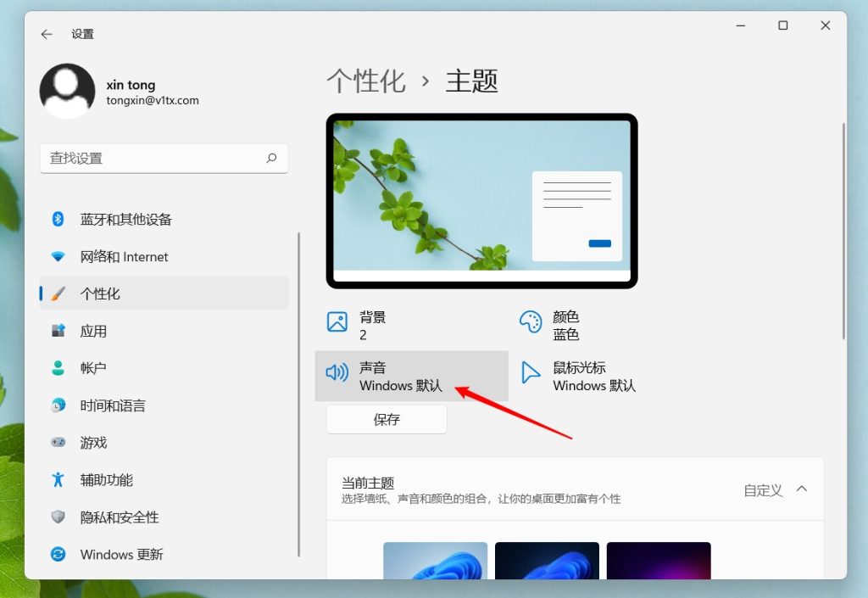Open 蓝牙和其他设备 settings
The width and height of the screenshot is (868, 598).
(x=164, y=219)
